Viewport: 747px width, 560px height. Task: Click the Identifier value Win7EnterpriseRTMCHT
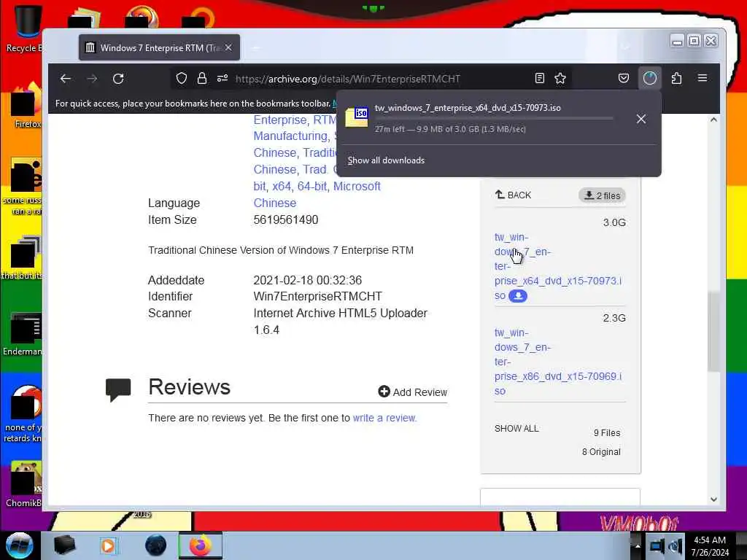(318, 296)
